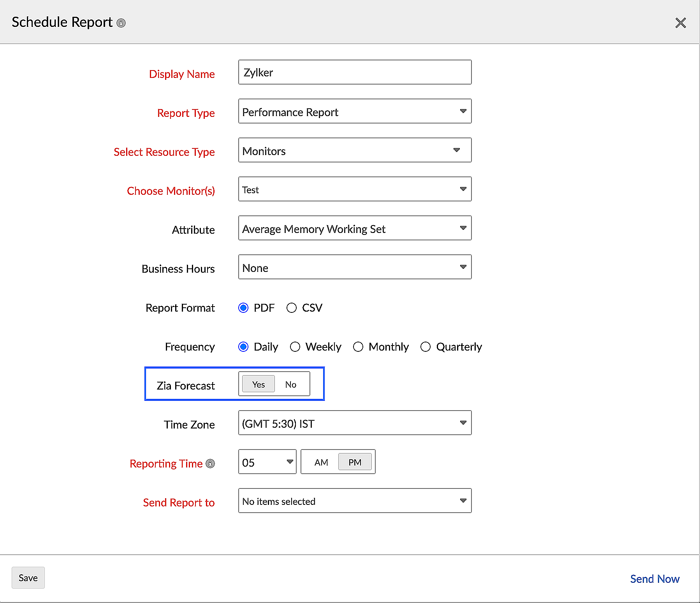The width and height of the screenshot is (700, 603).
Task: Open the Attribute dropdown
Action: click(x=463, y=228)
